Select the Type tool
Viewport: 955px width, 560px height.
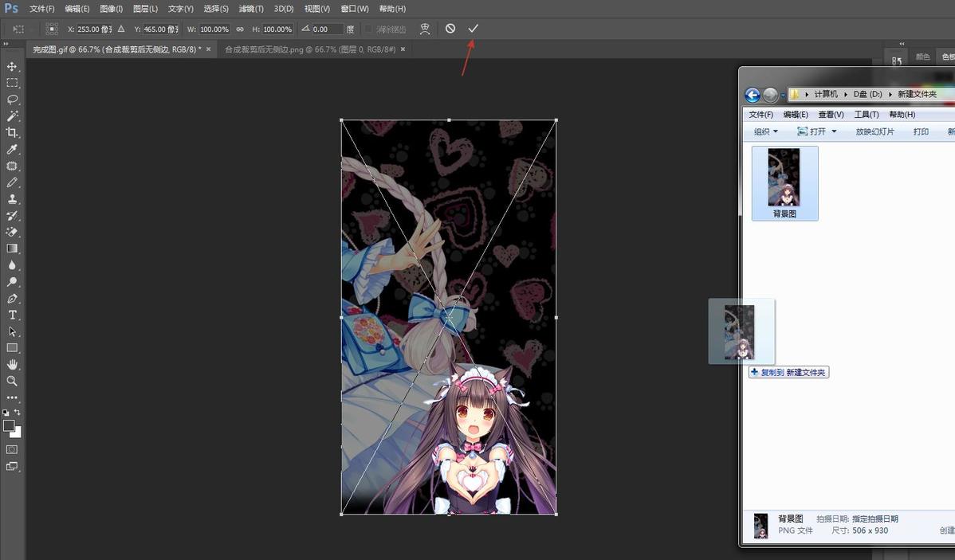pos(12,315)
